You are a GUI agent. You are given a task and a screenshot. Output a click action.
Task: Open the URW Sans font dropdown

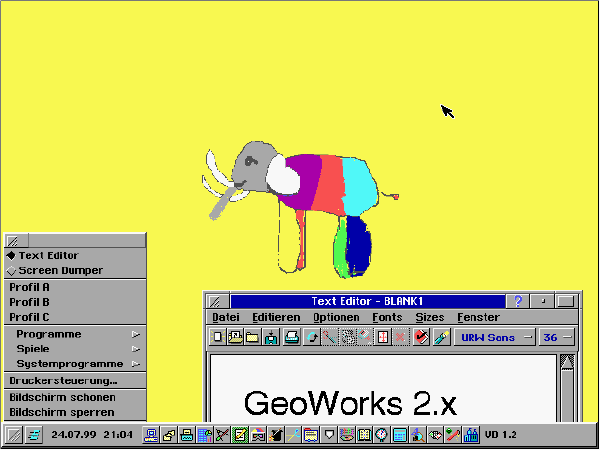[495, 337]
